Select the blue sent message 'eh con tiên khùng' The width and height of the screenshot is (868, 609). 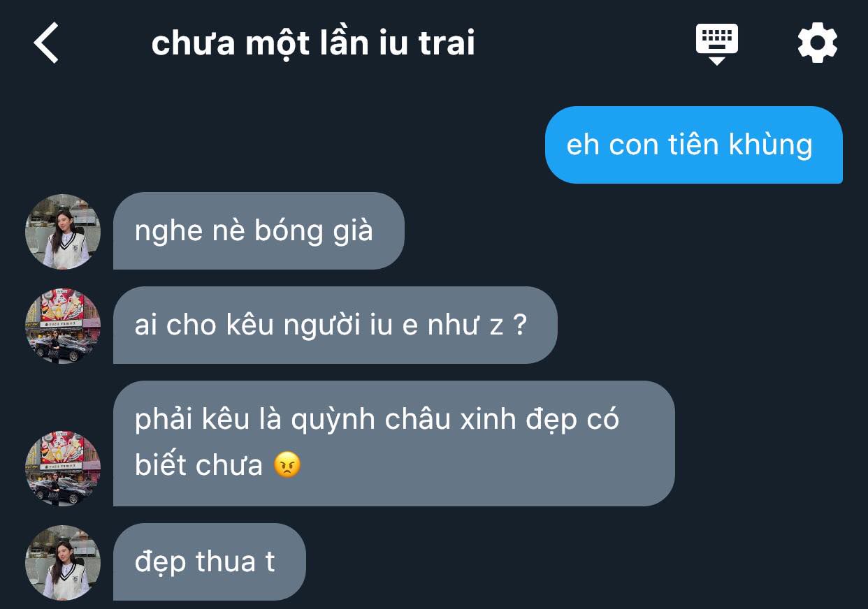(x=694, y=145)
